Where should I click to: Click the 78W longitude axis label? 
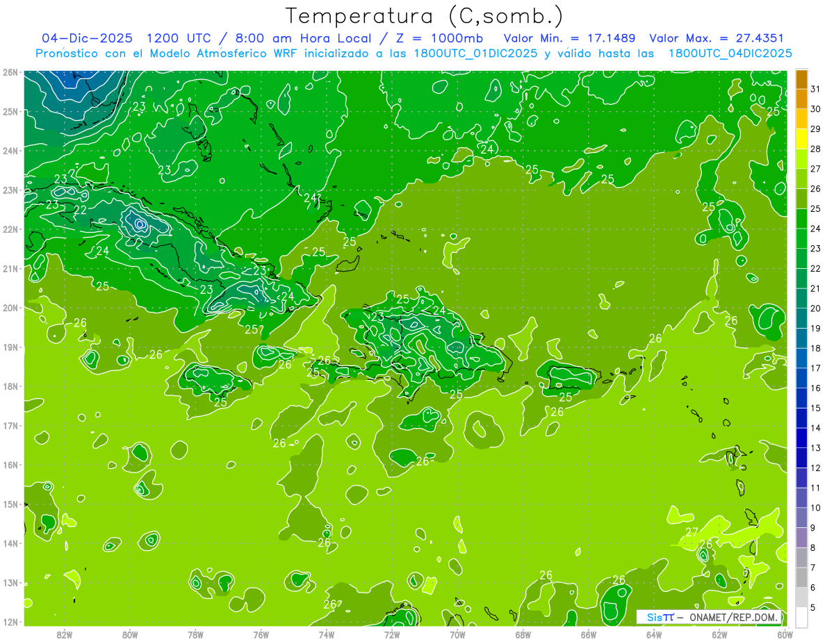(x=195, y=634)
